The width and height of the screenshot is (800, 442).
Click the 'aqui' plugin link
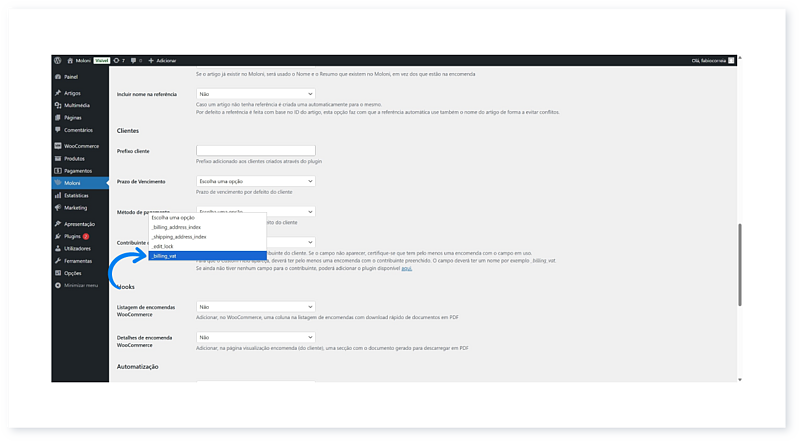coord(406,269)
